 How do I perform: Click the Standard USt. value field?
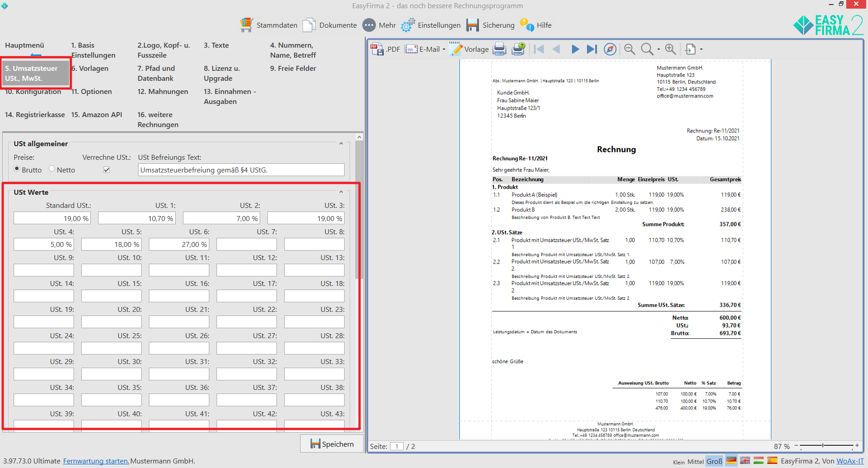coord(52,218)
